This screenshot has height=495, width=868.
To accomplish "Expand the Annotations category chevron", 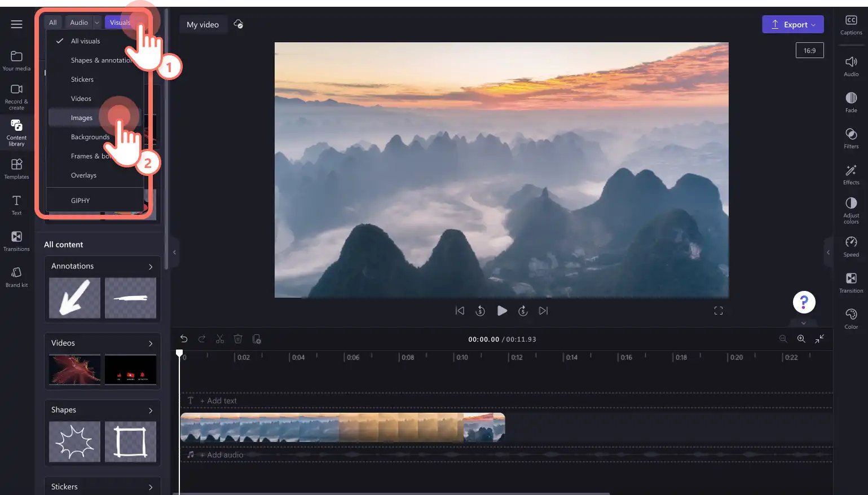I will [151, 267].
